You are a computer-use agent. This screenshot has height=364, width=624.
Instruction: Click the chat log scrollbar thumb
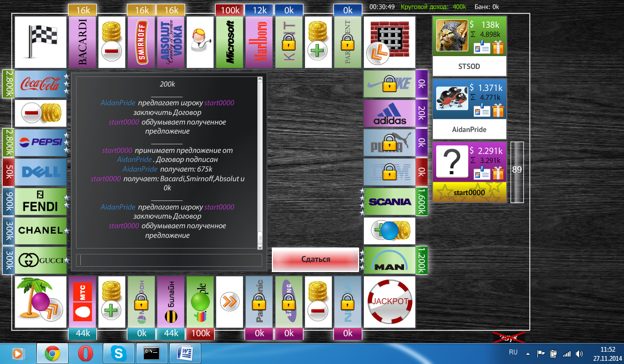[x=261, y=238]
